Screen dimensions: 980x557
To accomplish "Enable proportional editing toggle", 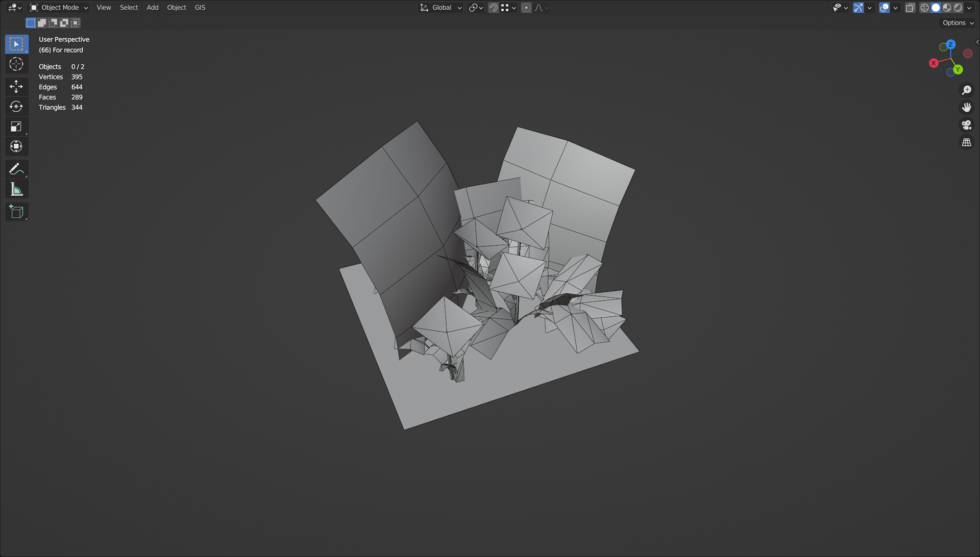I will click(526, 8).
